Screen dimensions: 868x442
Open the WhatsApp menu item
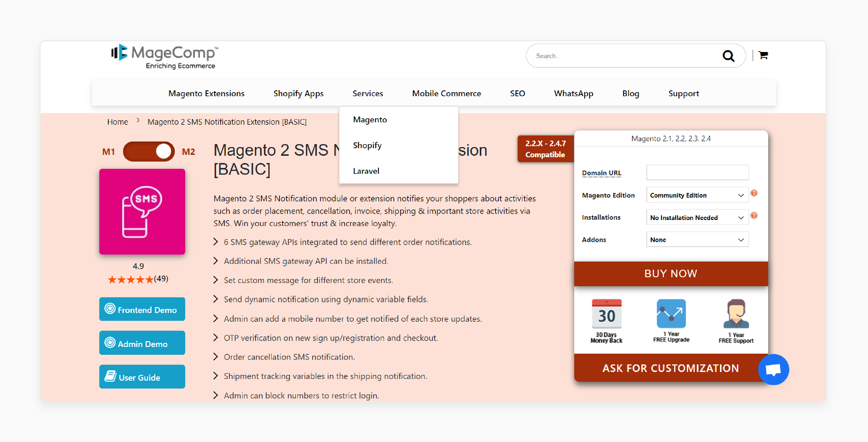pyautogui.click(x=574, y=94)
